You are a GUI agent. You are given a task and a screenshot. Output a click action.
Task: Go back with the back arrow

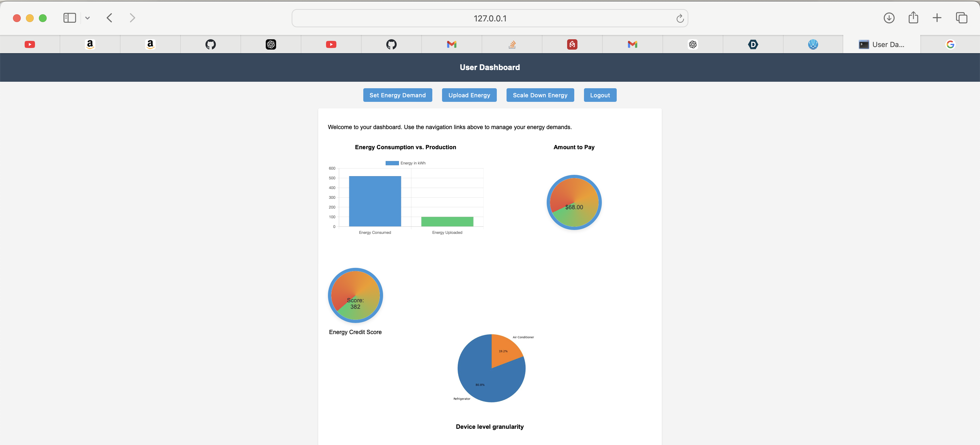pyautogui.click(x=110, y=18)
